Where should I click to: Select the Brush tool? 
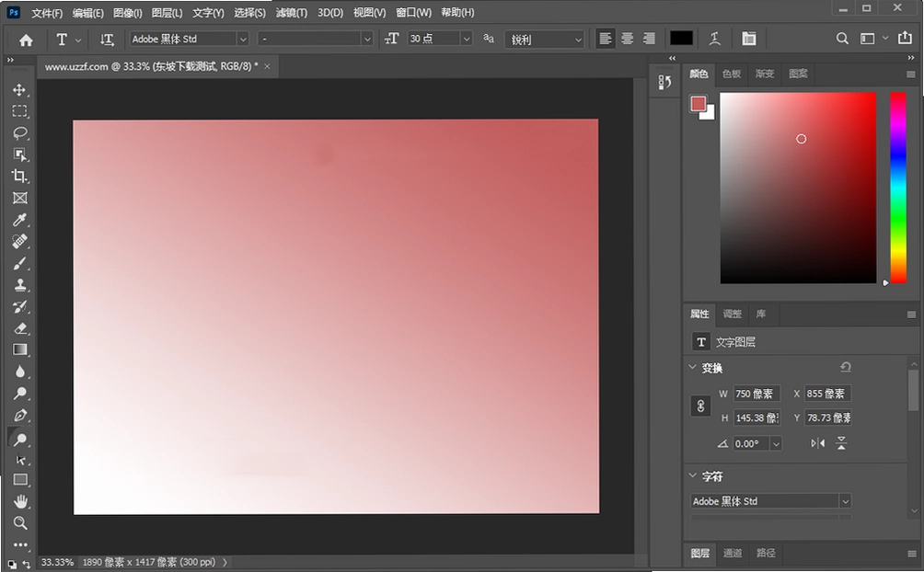[x=19, y=263]
